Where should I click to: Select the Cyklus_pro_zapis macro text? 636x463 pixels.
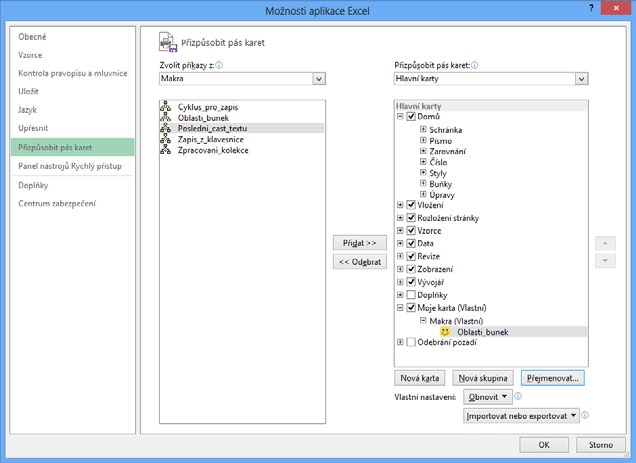(208, 107)
